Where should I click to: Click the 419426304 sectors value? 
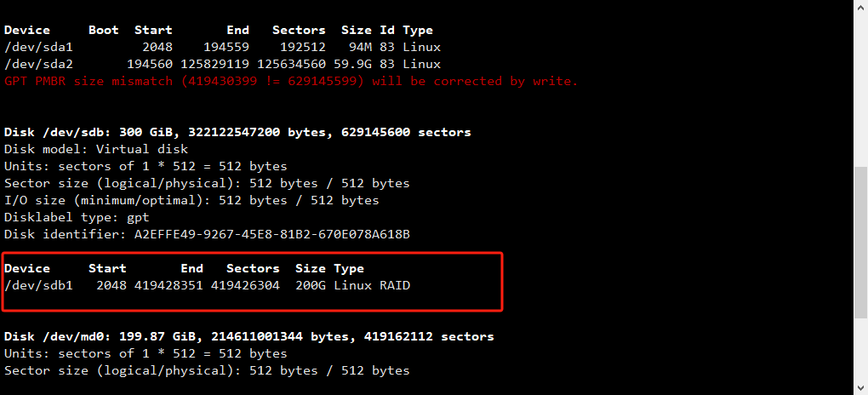coord(245,286)
